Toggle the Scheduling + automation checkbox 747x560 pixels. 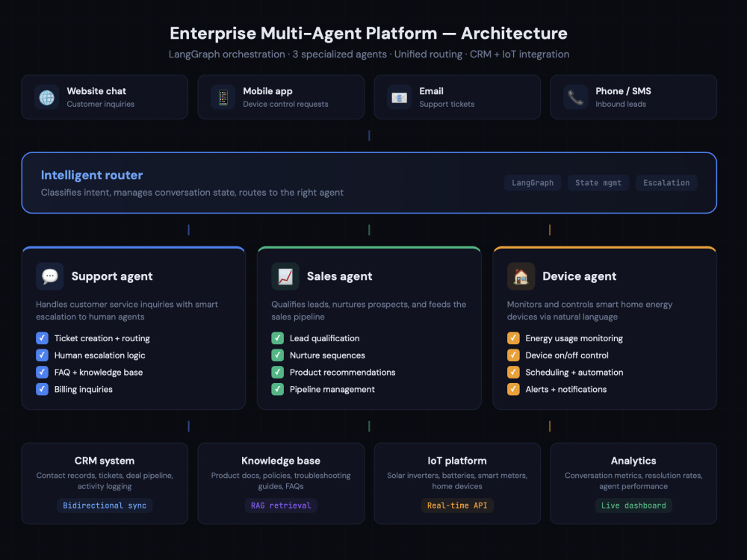[513, 373]
